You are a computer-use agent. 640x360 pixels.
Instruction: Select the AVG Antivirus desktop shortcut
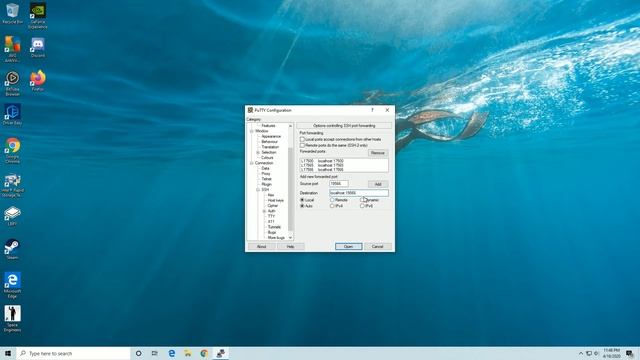click(12, 49)
